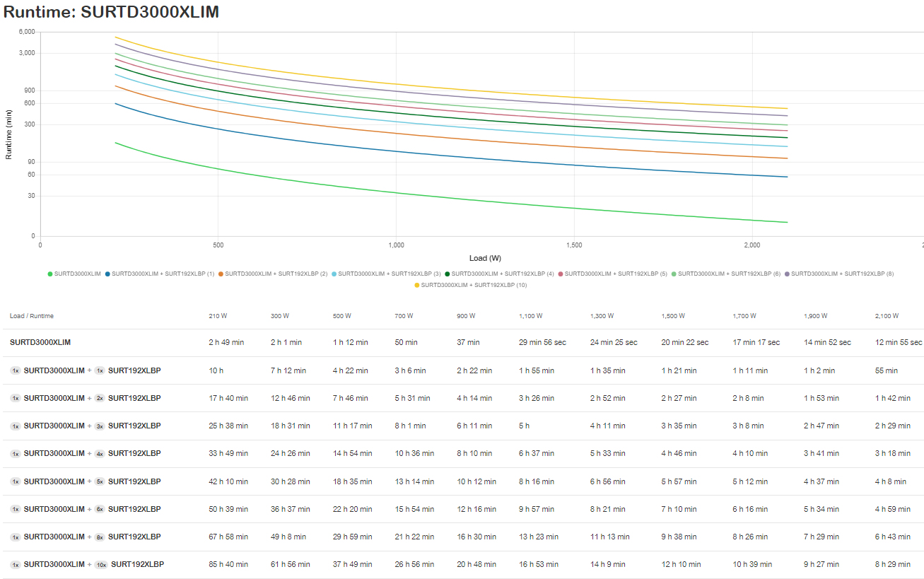The image size is (924, 579).
Task: Click the 8x battery pack quantity badge
Action: (100, 537)
